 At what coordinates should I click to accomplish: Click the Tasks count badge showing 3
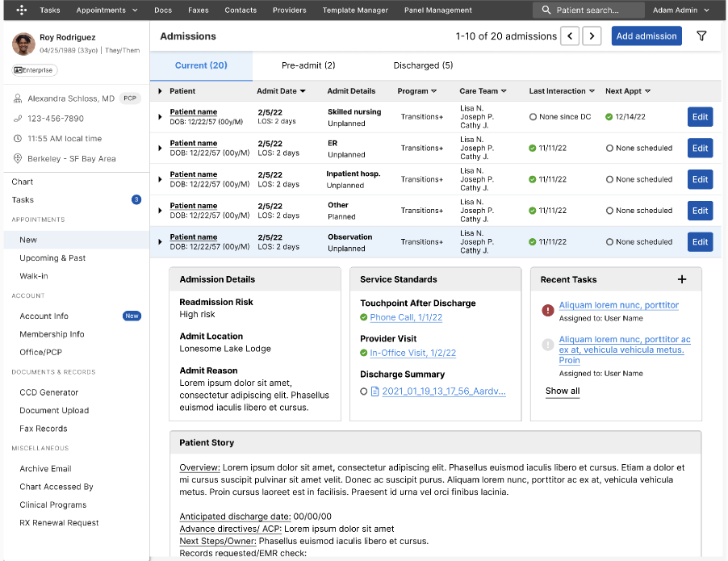[x=136, y=199]
